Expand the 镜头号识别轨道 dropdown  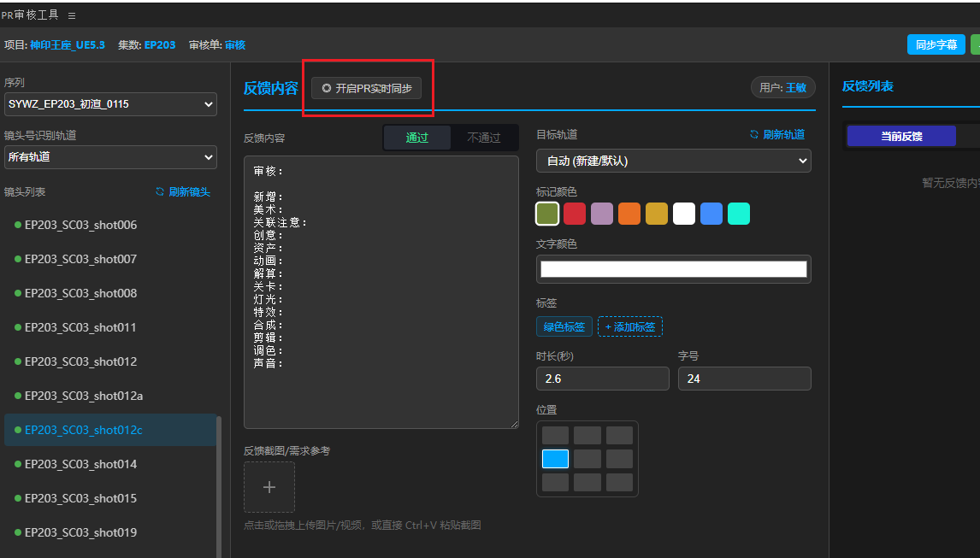[x=110, y=157]
